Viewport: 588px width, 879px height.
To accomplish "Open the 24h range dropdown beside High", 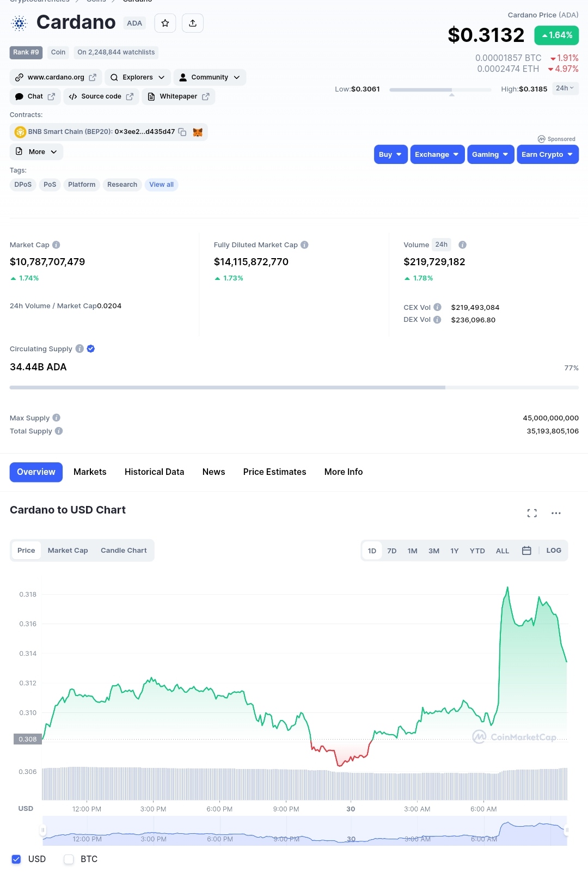I will click(565, 88).
